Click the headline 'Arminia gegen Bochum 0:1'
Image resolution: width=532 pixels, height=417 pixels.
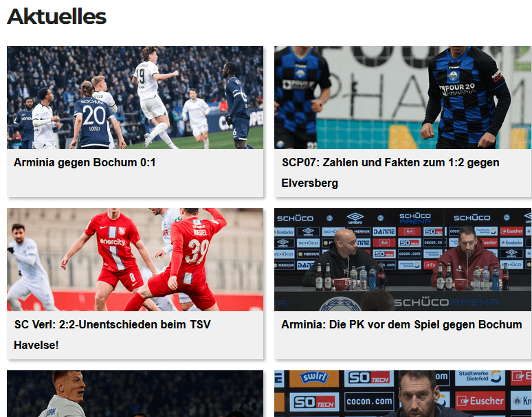point(85,162)
